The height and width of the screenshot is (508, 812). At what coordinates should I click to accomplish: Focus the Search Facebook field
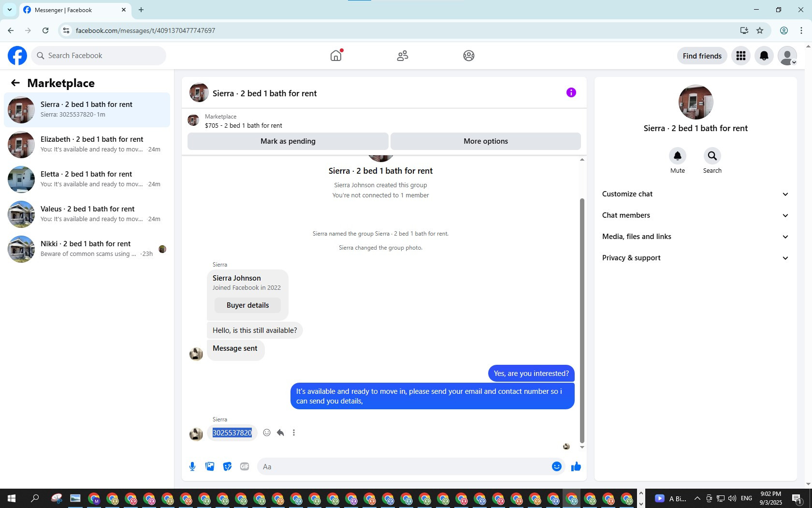point(99,56)
